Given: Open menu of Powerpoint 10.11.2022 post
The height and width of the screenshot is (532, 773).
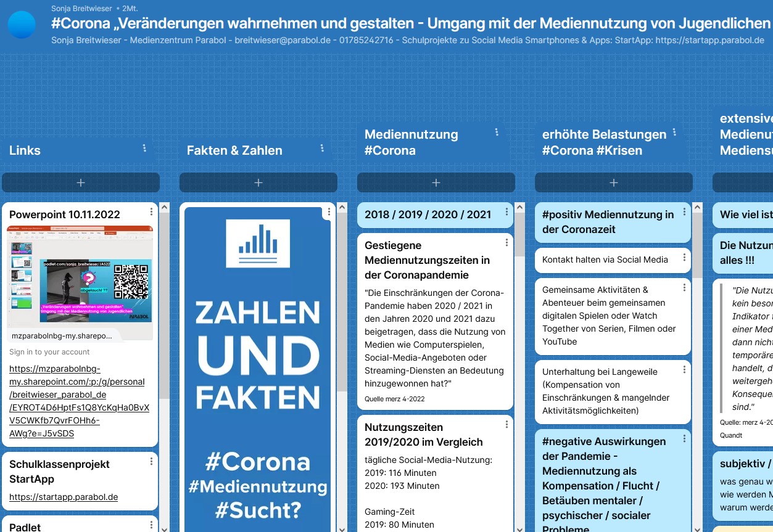Looking at the screenshot, I should pyautogui.click(x=151, y=212).
